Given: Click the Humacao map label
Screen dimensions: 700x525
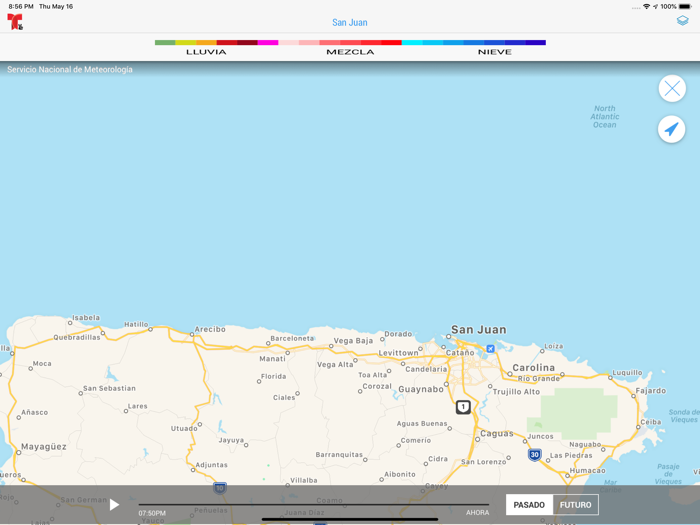Looking at the screenshot, I should pyautogui.click(x=588, y=471).
